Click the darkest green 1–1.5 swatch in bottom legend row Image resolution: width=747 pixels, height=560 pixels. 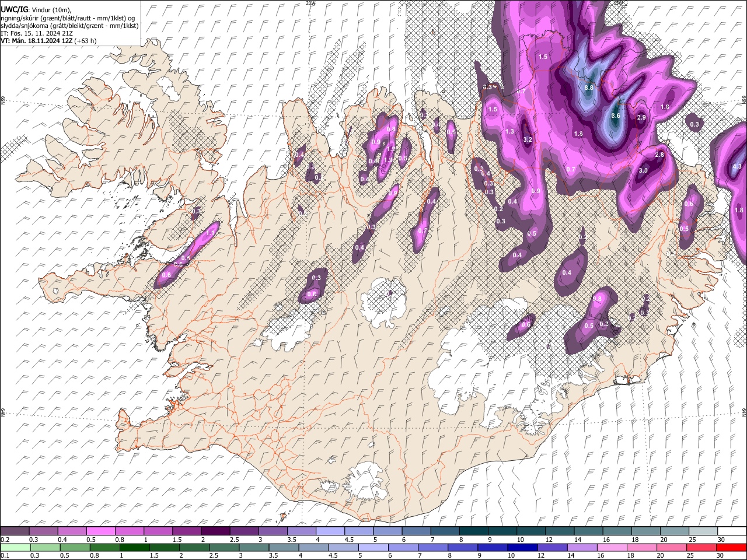[134, 547]
